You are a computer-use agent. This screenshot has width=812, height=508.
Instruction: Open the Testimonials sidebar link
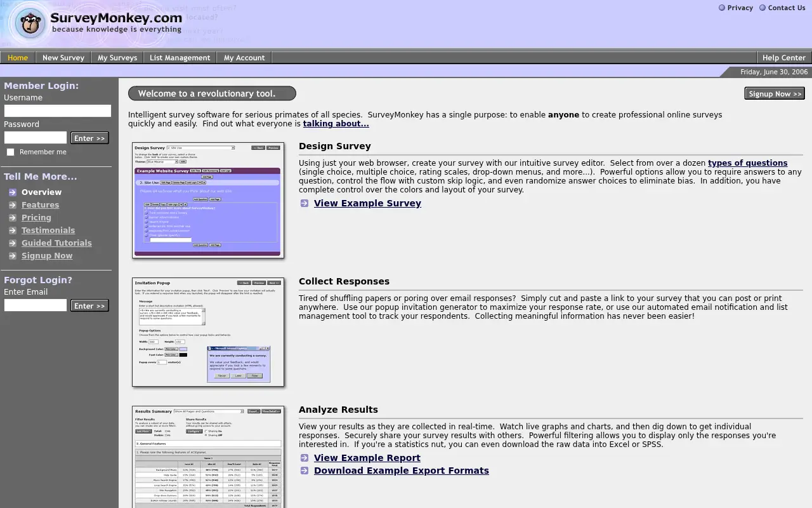point(48,231)
